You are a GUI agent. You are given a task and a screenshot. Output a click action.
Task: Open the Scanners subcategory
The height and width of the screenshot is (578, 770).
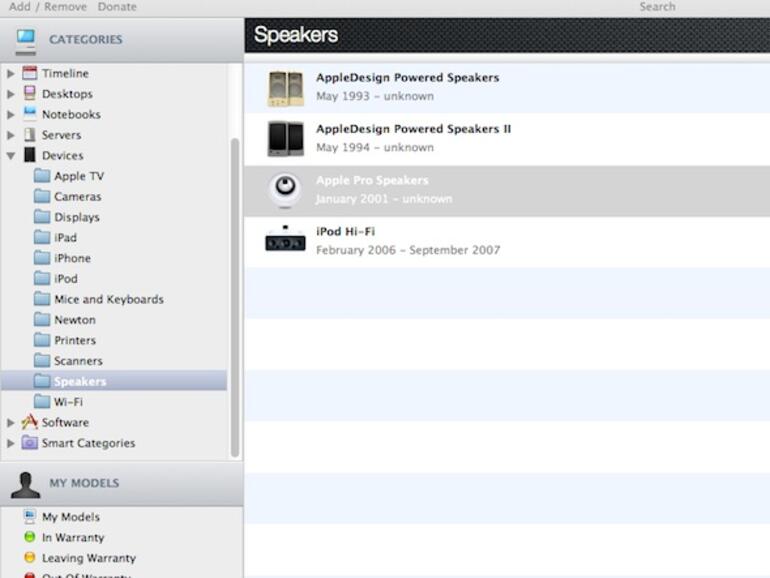click(78, 361)
